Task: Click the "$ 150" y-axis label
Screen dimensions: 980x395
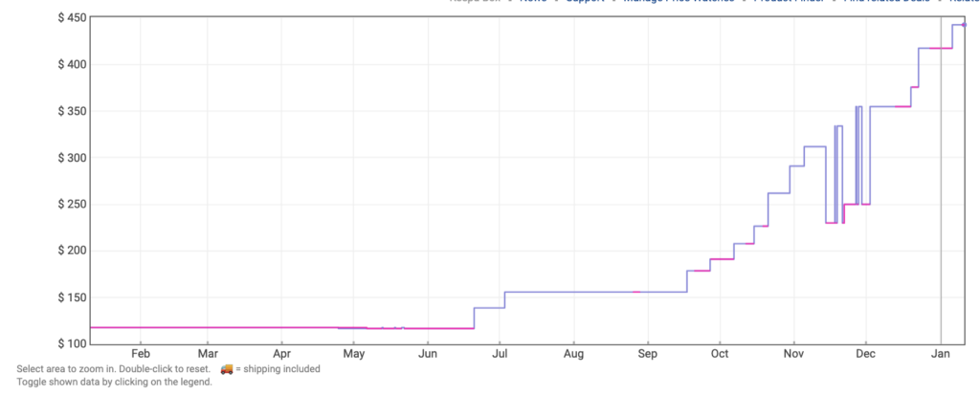Action: coord(70,297)
